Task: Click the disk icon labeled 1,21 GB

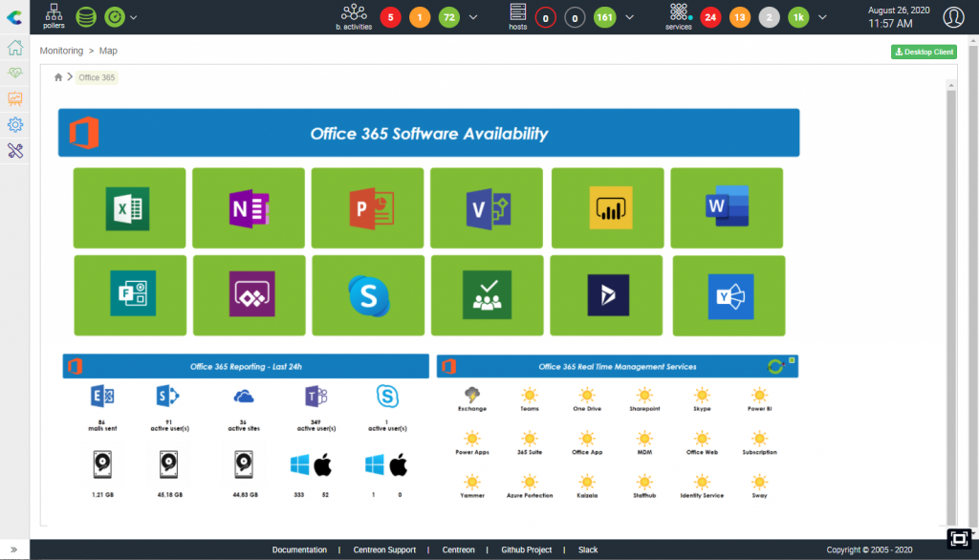Action: click(x=102, y=465)
